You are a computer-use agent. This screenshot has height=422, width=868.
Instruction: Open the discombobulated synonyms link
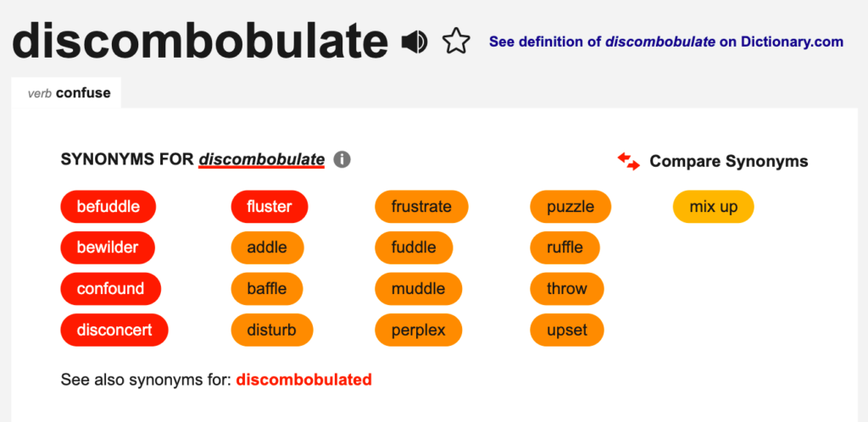[303, 379]
